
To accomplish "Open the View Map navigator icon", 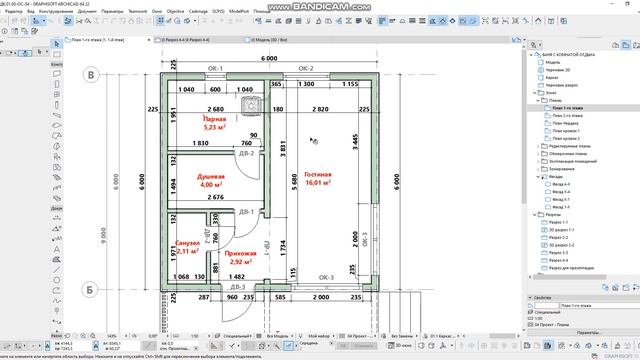I will (626, 45).
